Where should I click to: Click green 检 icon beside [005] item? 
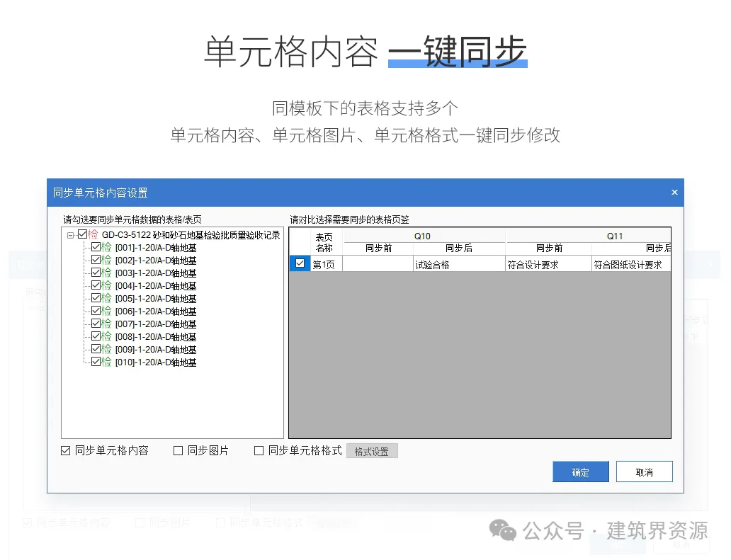click(x=107, y=298)
